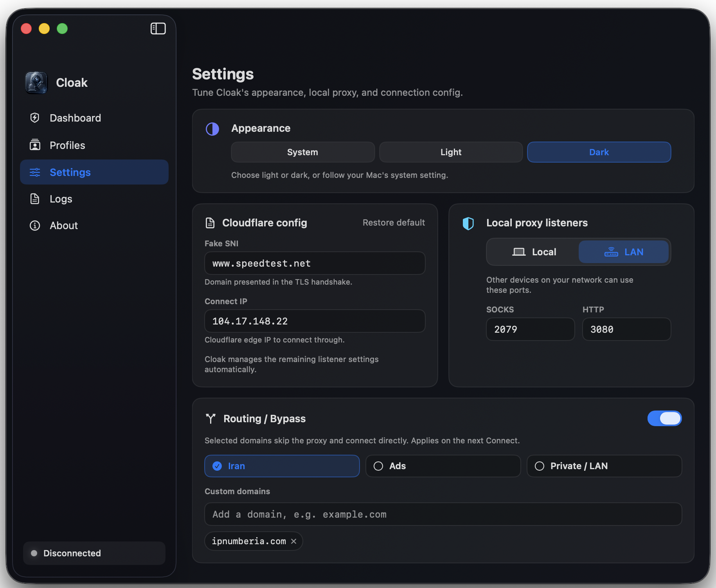Select the Light appearance mode
The width and height of the screenshot is (716, 588).
(451, 152)
